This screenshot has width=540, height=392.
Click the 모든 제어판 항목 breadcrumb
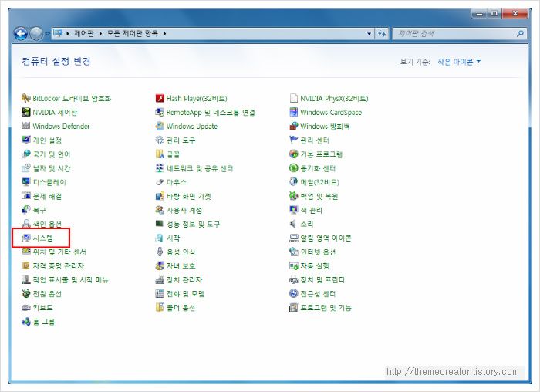tap(133, 34)
